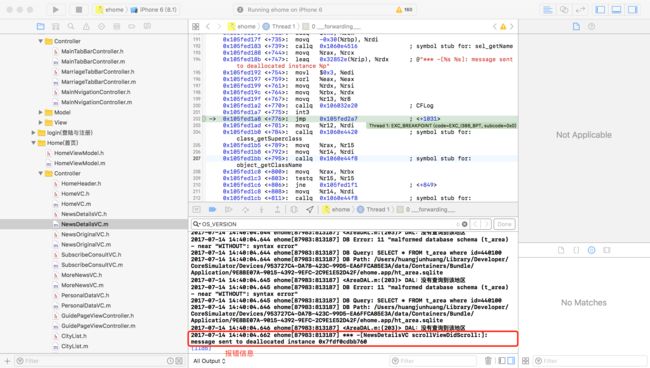The image size is (650, 368).
Task: Open Thread 1 in the debug bar path
Action: (x=373, y=210)
